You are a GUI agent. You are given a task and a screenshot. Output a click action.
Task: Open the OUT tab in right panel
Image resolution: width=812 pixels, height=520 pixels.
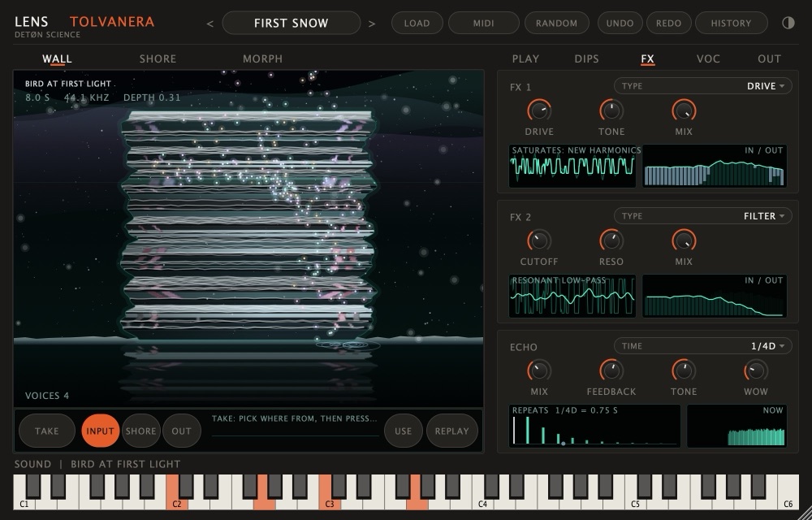pyautogui.click(x=770, y=59)
